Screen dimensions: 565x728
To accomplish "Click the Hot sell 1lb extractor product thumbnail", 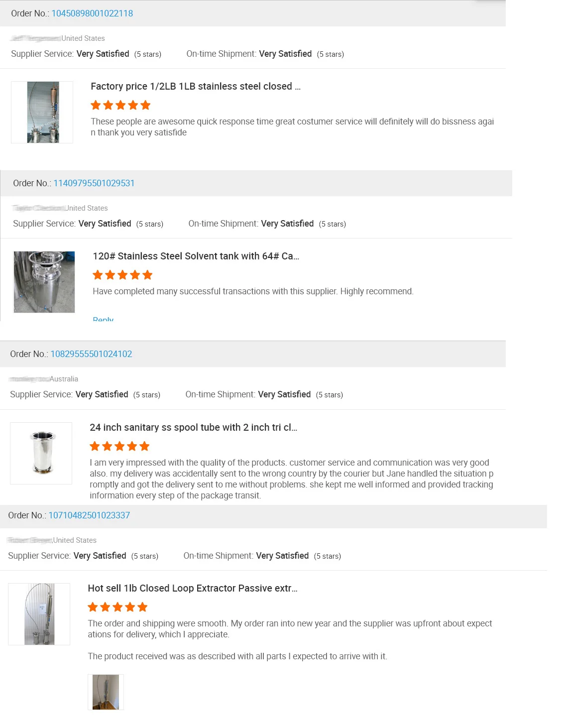I will click(x=39, y=614).
